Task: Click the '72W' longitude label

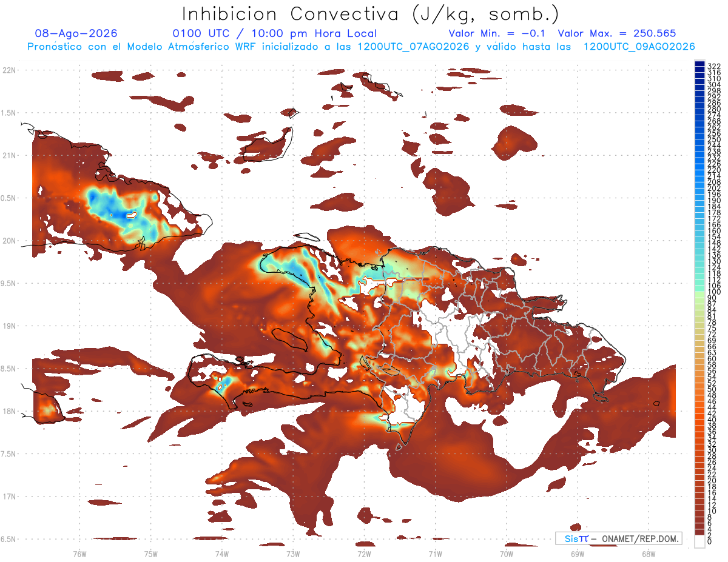Action: point(364,554)
